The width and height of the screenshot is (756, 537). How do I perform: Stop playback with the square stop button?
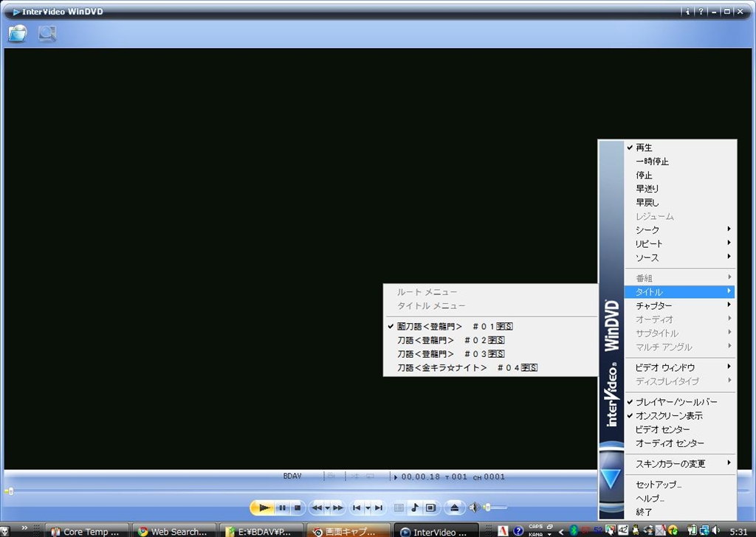298,507
